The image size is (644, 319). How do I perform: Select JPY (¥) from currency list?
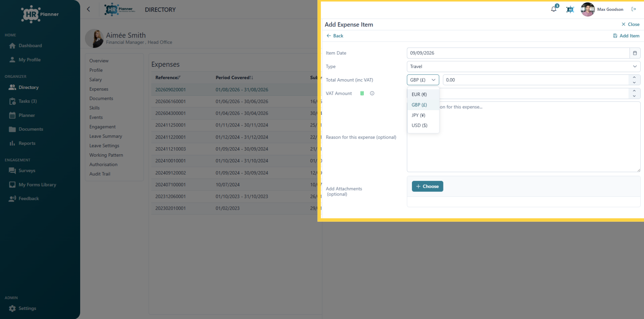pos(423,115)
